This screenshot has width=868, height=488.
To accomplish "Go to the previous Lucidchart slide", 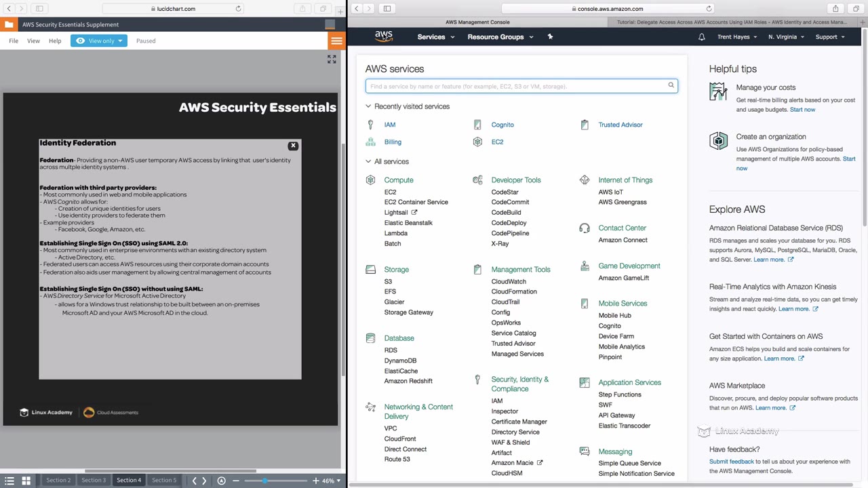I will click(x=194, y=481).
